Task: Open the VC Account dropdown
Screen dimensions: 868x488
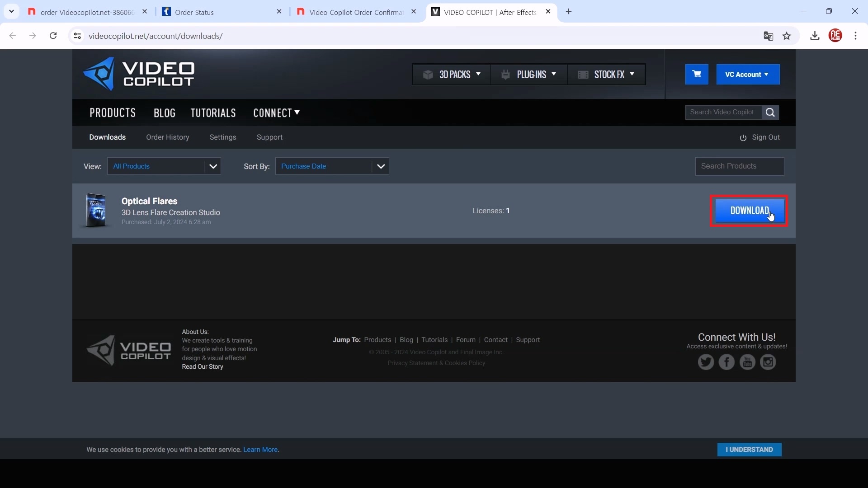Action: click(748, 75)
